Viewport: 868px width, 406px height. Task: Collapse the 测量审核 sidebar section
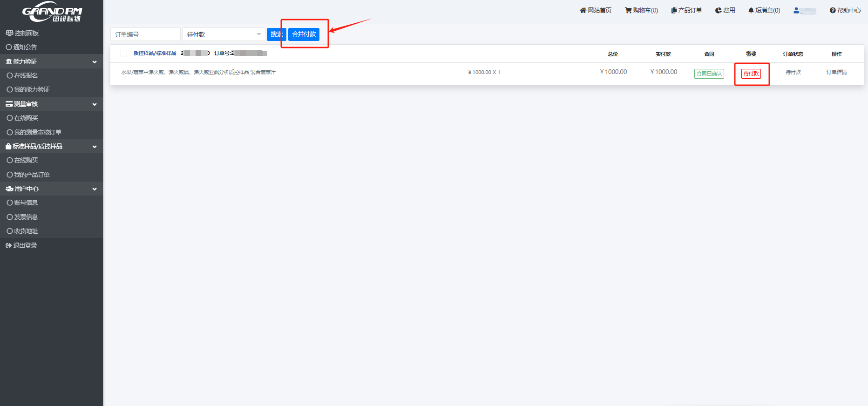coord(95,104)
